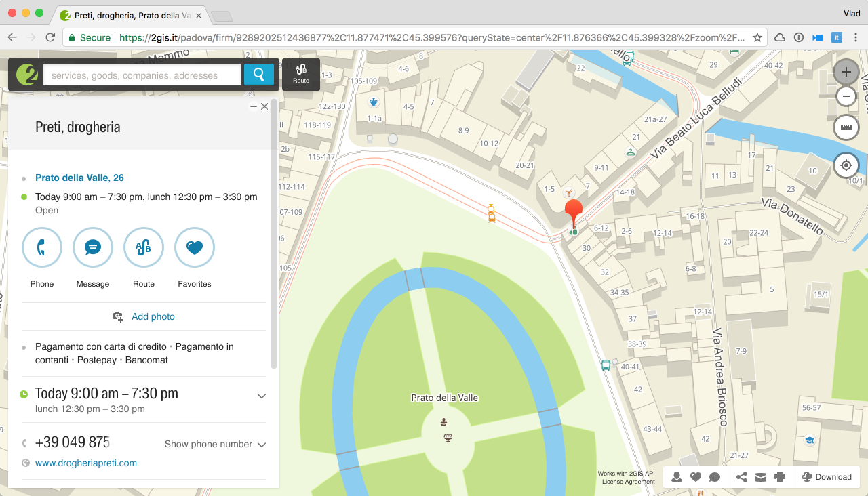Click the search magnifier button

coord(259,74)
